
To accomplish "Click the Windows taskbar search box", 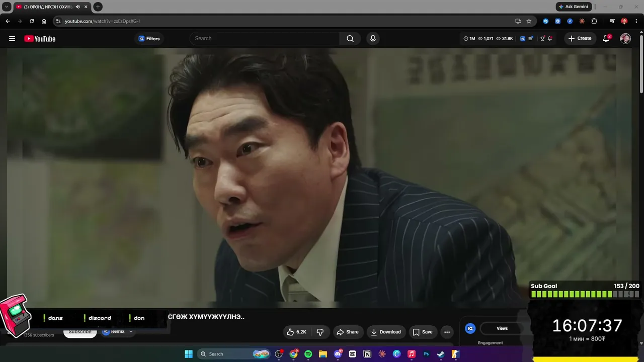I will point(234,354).
